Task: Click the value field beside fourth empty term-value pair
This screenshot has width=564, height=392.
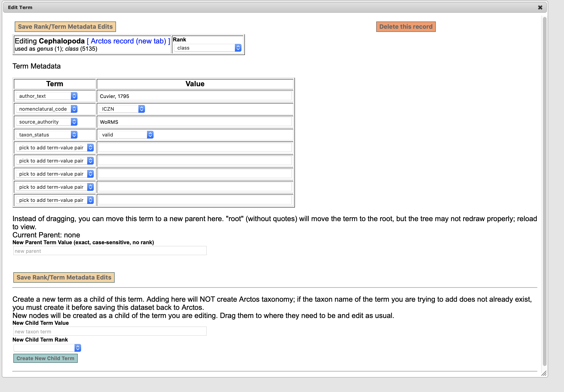Action: (195, 187)
